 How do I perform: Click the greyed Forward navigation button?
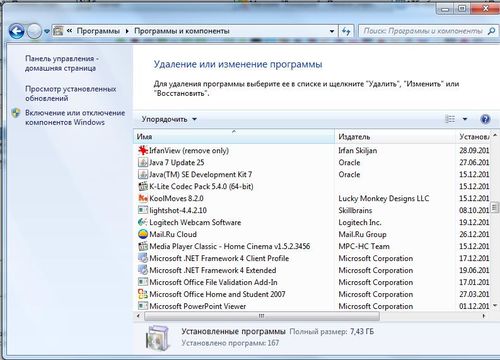click(x=34, y=31)
